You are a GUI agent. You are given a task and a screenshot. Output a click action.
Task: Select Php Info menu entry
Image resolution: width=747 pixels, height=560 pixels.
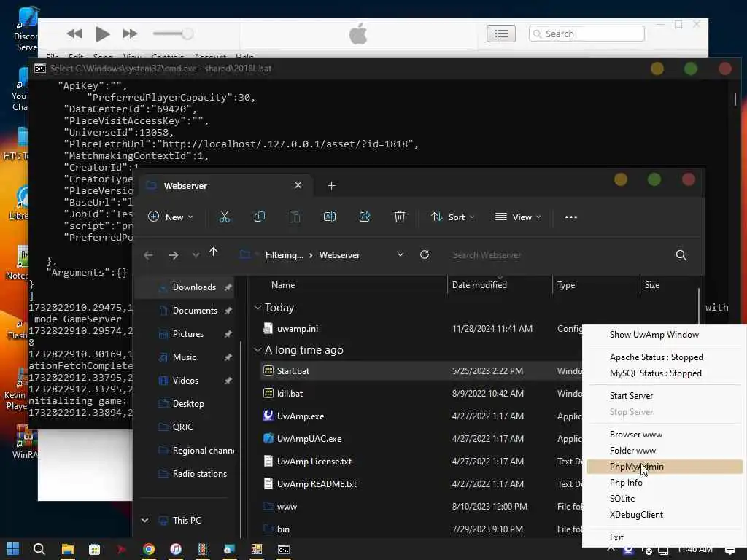pos(625,483)
